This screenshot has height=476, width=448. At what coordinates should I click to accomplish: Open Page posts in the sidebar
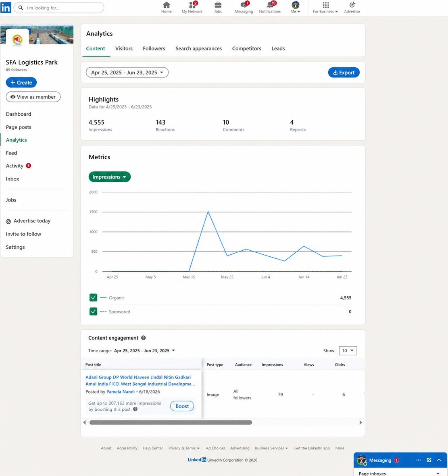tap(19, 127)
